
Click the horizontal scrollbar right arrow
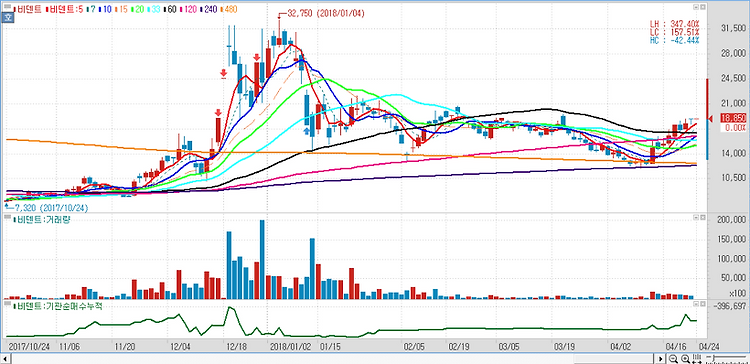661,359
